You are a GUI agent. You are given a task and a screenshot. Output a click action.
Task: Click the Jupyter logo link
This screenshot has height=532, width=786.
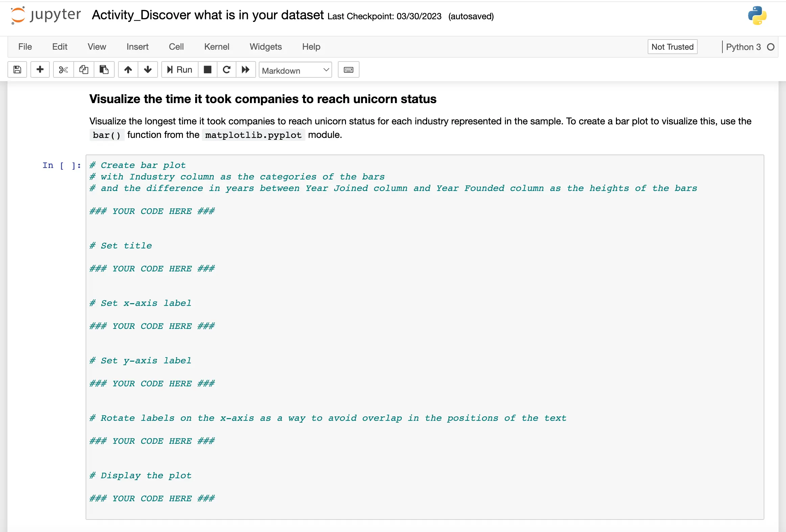[x=46, y=15]
